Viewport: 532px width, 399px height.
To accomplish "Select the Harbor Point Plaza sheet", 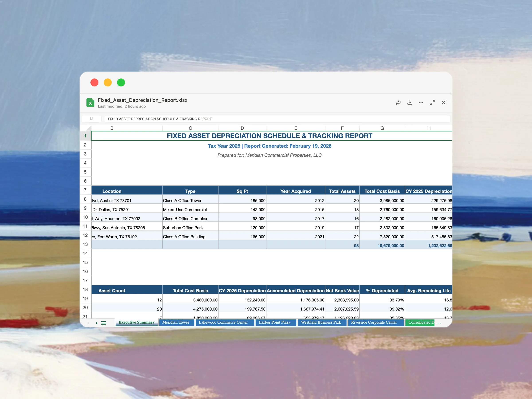I will (x=274, y=322).
